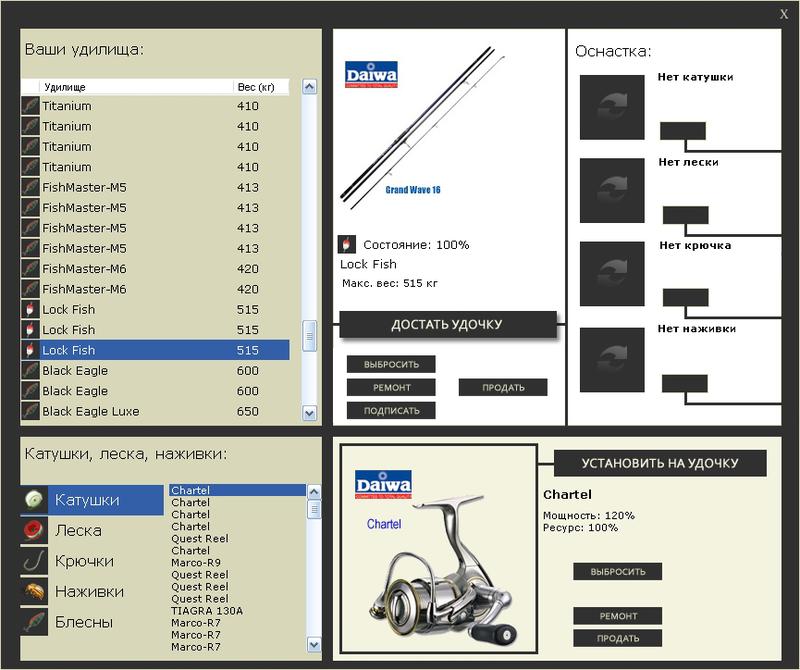The width and height of the screenshot is (800, 670).
Task: Select TIAGRA 130A in the reel list
Action: click(x=237, y=611)
